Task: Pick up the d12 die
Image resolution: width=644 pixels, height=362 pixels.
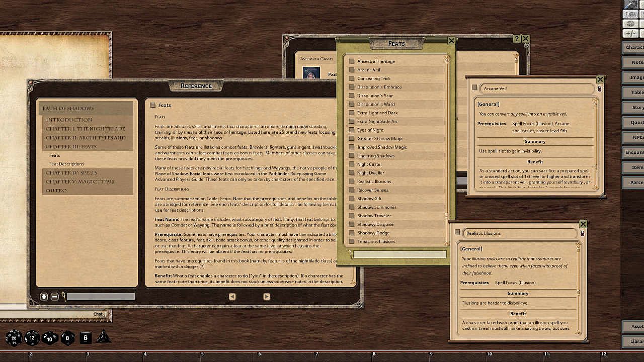Action: 32,337
